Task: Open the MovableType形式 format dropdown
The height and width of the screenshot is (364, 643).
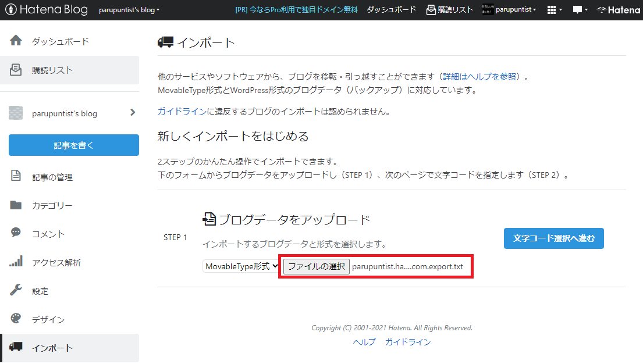Action: pos(241,266)
